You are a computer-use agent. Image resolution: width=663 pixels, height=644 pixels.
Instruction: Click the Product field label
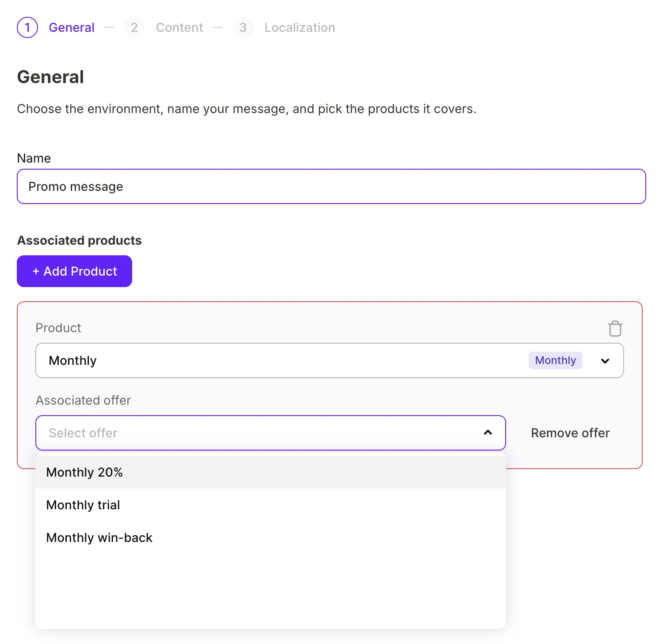pos(58,328)
